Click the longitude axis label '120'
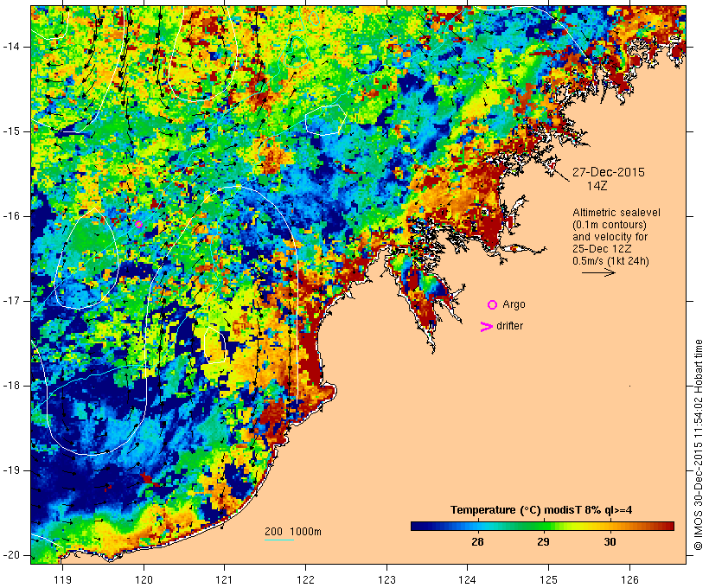Viewport: 709px width, 588px height. tap(144, 580)
